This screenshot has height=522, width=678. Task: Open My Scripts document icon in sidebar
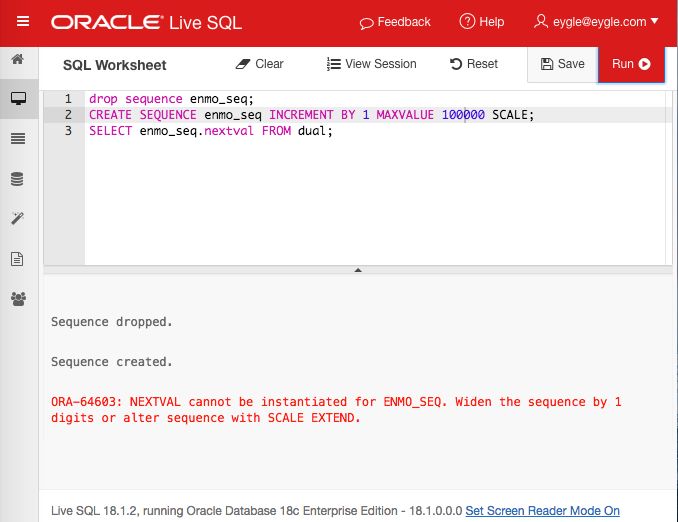pos(17,258)
